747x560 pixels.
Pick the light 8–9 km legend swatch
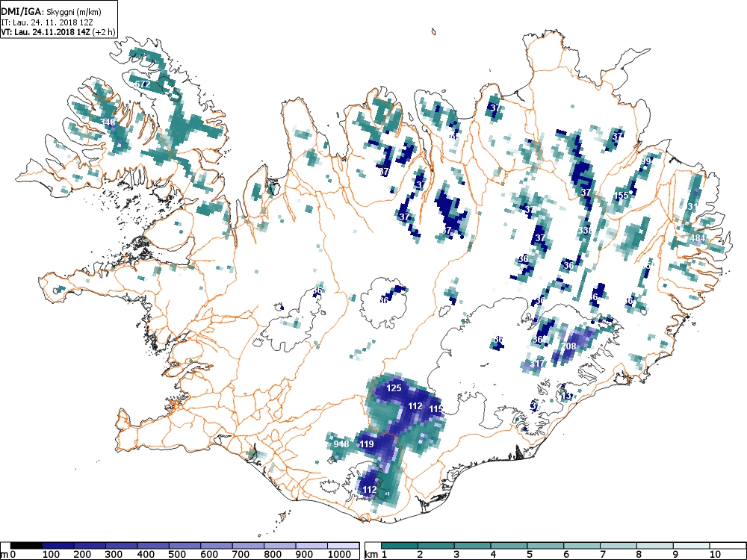(x=655, y=546)
